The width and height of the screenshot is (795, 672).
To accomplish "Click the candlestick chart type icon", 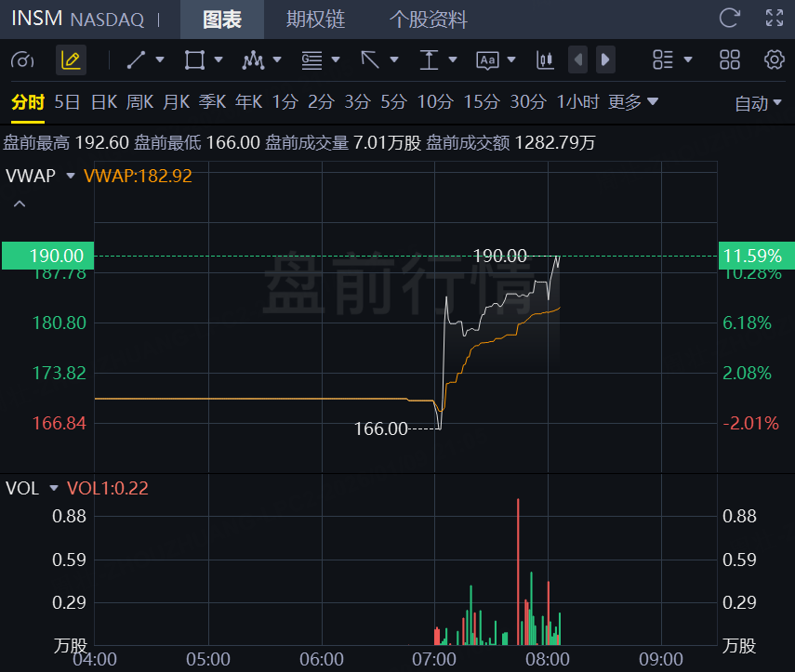I will click(x=545, y=60).
